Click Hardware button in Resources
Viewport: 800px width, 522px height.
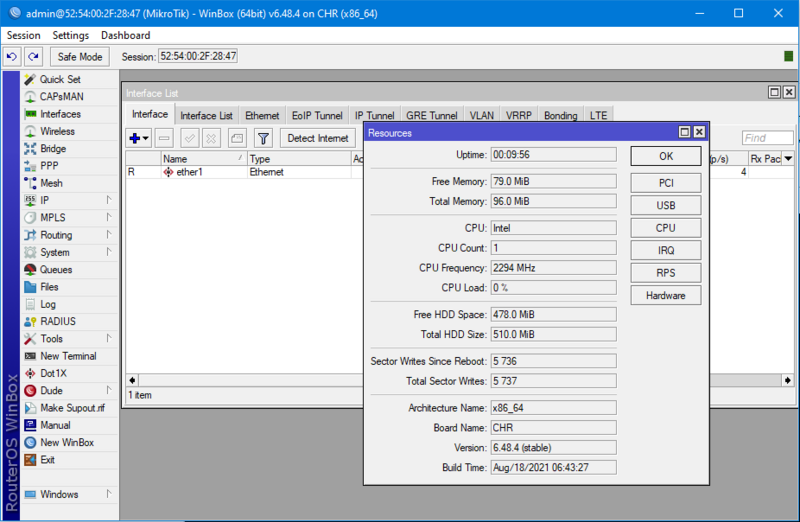(666, 295)
